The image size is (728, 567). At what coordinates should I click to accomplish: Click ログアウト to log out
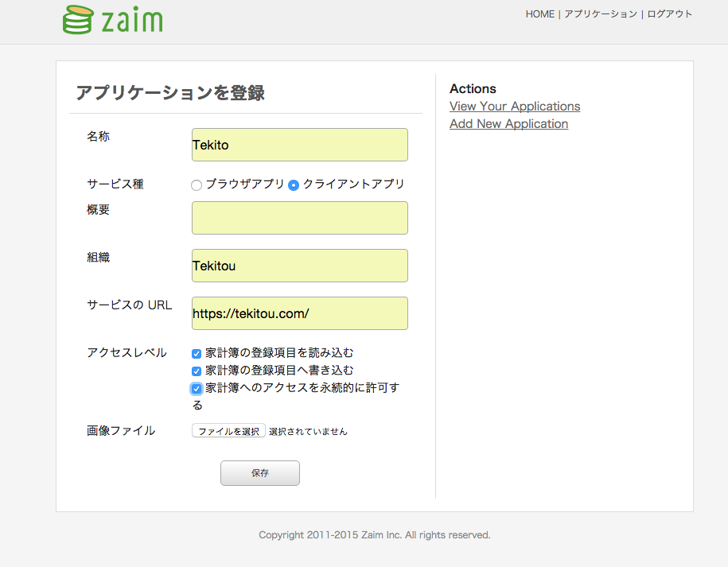(x=669, y=14)
